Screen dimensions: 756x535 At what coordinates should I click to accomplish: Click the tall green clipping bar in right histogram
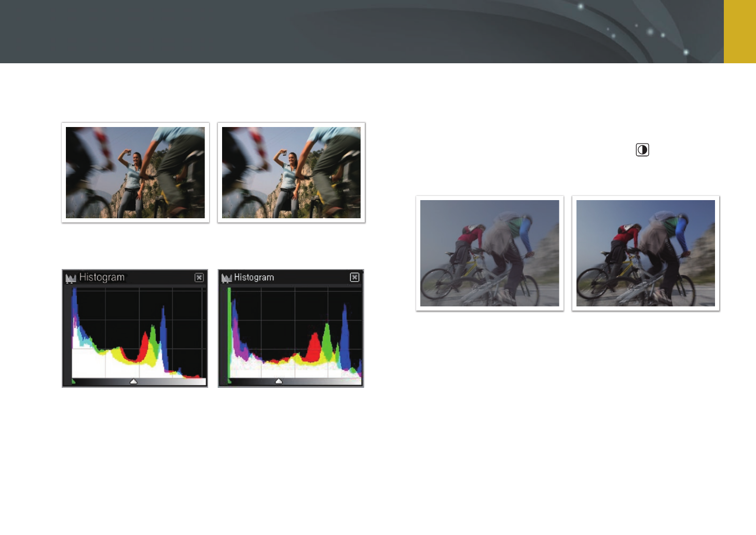pyautogui.click(x=229, y=332)
